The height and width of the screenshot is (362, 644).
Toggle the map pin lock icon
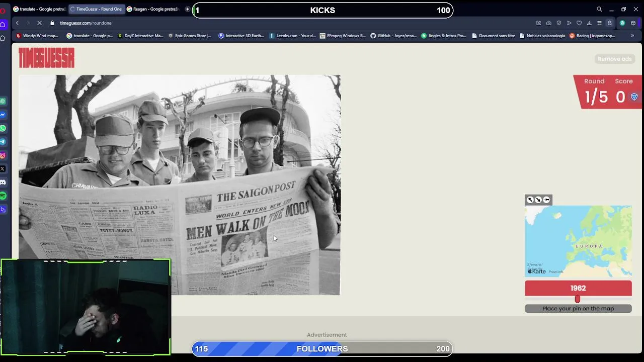[x=547, y=200]
